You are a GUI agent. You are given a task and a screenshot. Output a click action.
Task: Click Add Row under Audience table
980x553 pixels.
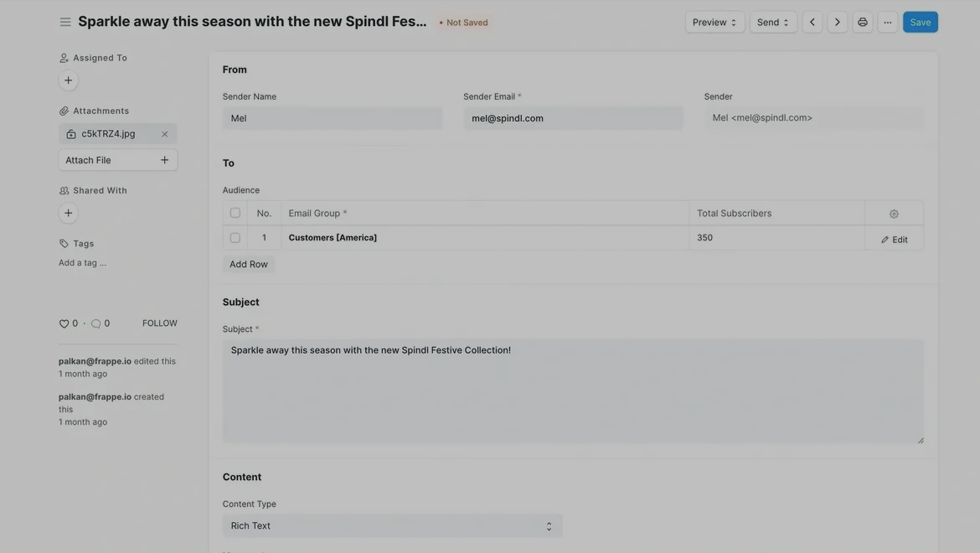[249, 264]
